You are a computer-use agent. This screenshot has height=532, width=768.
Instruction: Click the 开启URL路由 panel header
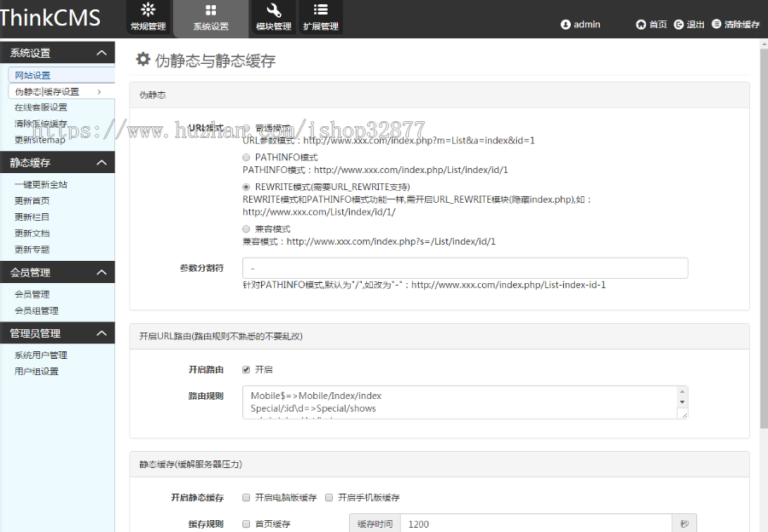439,336
